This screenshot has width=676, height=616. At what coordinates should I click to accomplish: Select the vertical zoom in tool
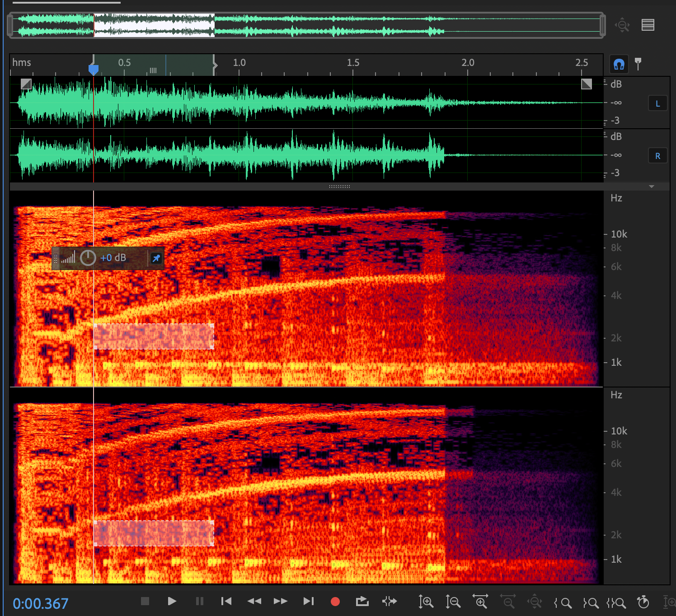point(426,602)
